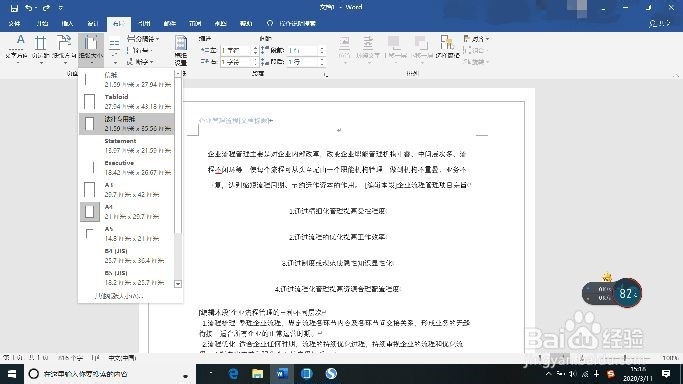Click the word count in status bar

[x=71, y=358]
